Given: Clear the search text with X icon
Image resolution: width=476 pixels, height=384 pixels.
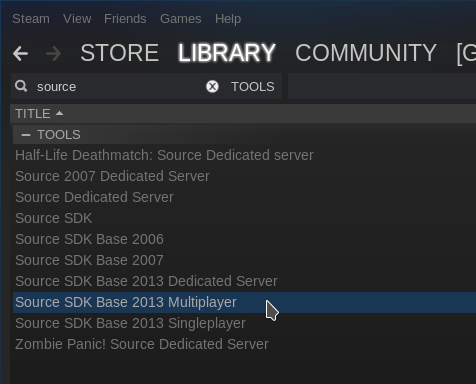Looking at the screenshot, I should point(212,87).
